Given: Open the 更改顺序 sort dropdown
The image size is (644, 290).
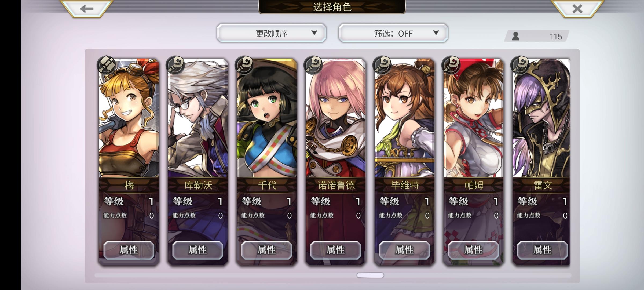Looking at the screenshot, I should (x=272, y=33).
